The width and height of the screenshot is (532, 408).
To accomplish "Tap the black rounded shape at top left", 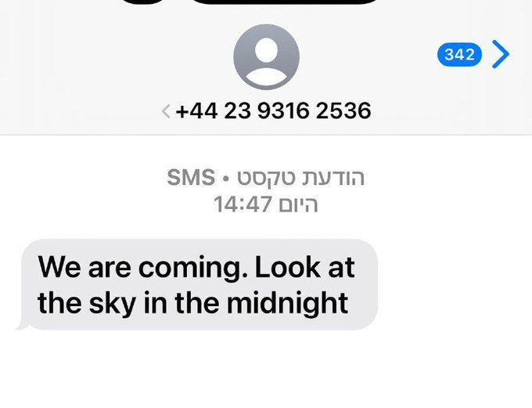I will tap(142, 2).
